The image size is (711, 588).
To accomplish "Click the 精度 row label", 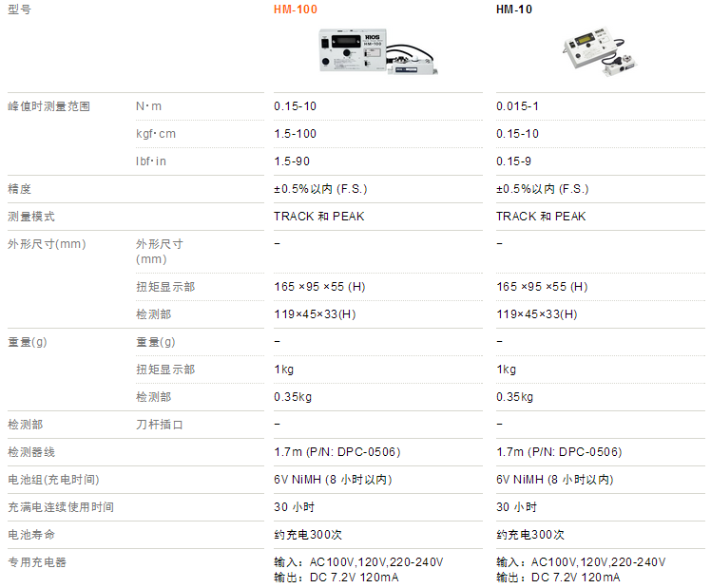I will (x=20, y=189).
